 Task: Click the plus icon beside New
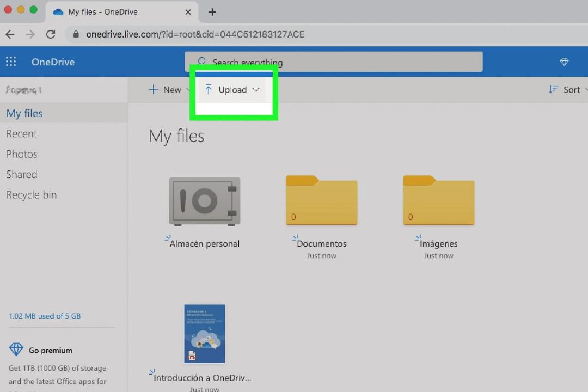pos(153,89)
